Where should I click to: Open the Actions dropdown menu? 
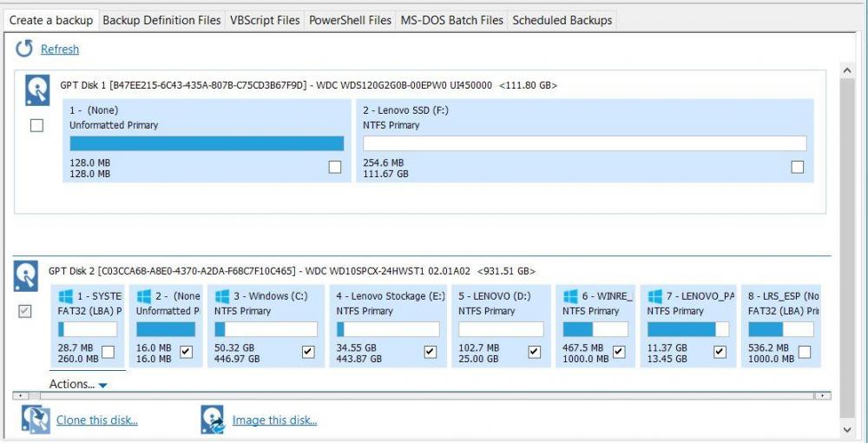pyautogui.click(x=78, y=384)
